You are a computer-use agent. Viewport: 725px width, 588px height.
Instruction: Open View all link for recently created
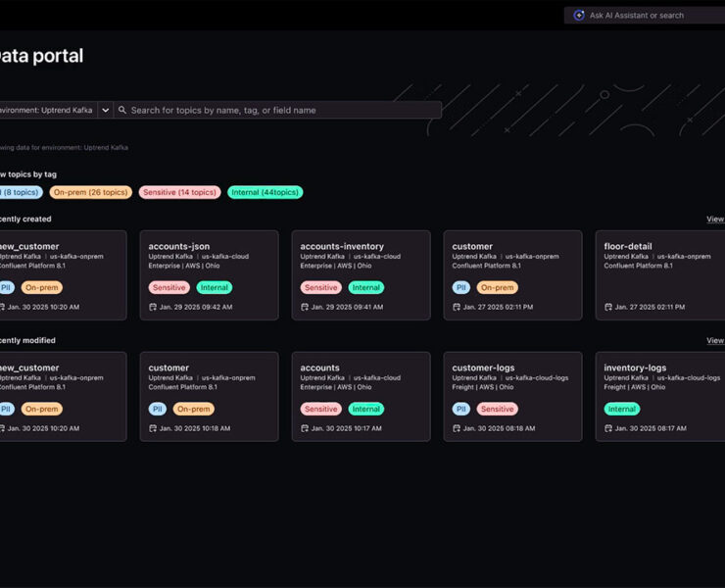coord(715,219)
